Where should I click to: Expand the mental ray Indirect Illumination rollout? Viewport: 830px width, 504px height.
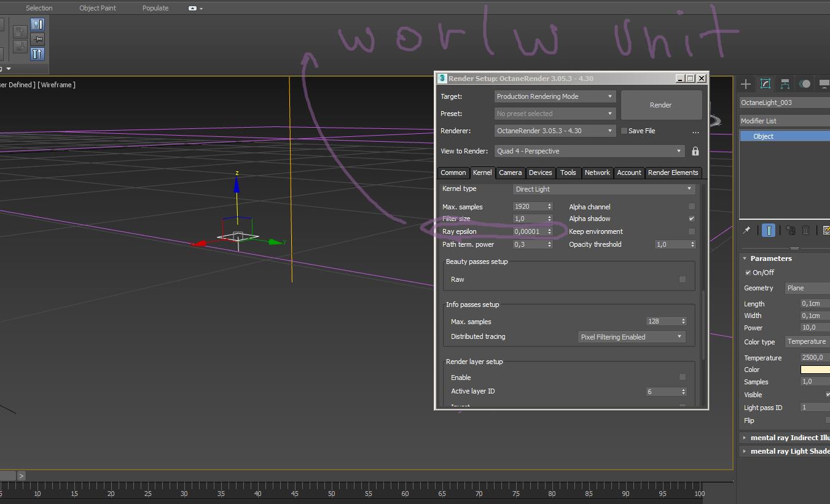[785, 438]
